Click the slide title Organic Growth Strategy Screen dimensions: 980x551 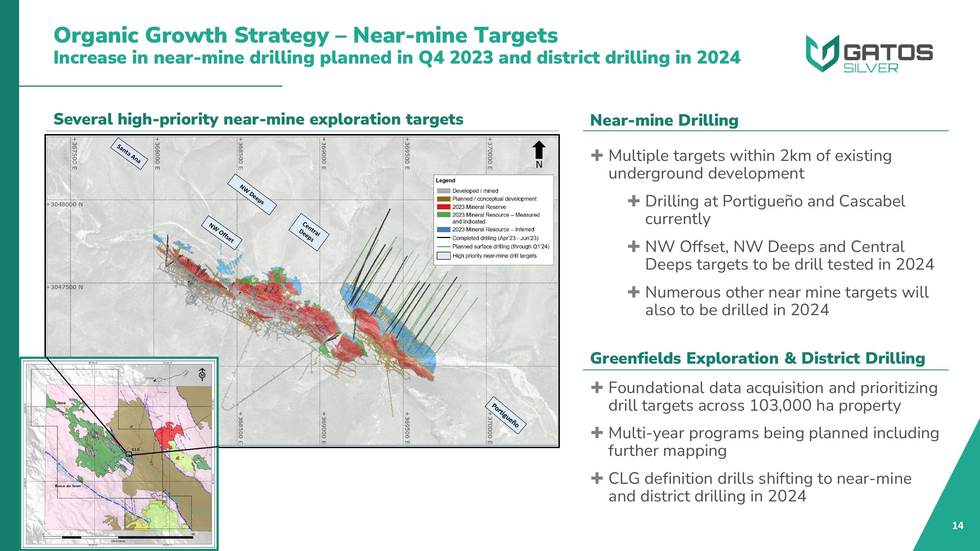(305, 35)
